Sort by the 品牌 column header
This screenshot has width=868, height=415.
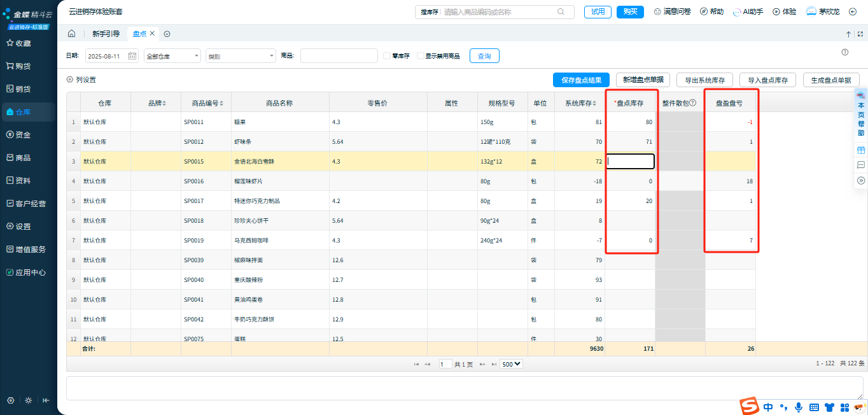tap(156, 102)
